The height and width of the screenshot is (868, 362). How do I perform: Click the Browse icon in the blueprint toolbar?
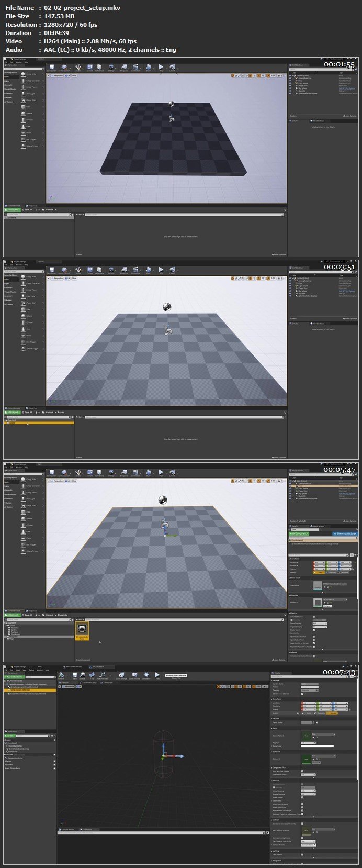[x=82, y=676]
